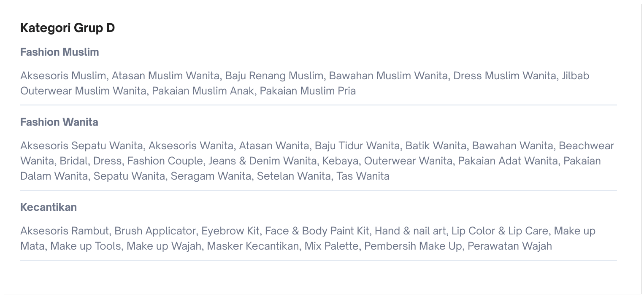Click Perawatan Wajah subcategory text
The width and height of the screenshot is (644, 296).
coord(510,246)
